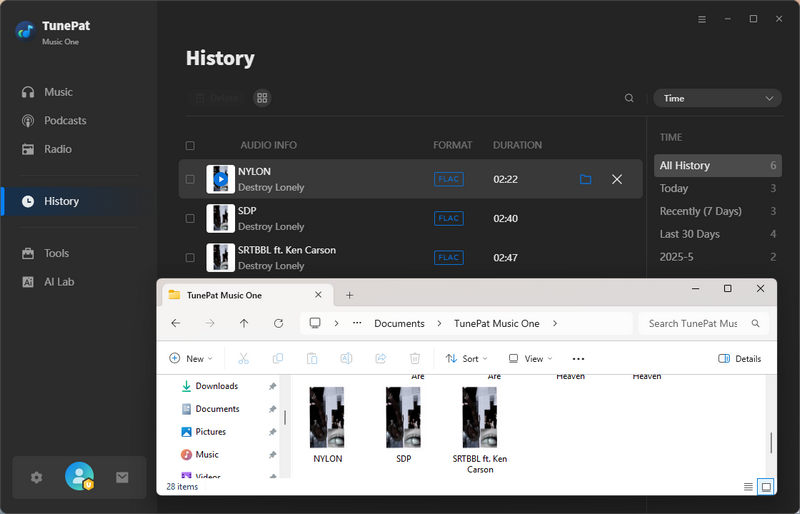Refresh the File Explorer folder
The height and width of the screenshot is (514, 800).
(x=278, y=323)
